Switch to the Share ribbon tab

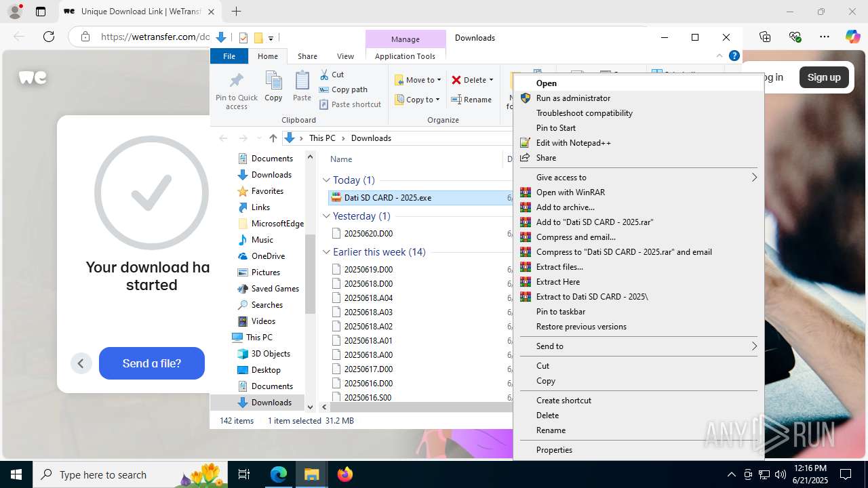[x=307, y=56]
